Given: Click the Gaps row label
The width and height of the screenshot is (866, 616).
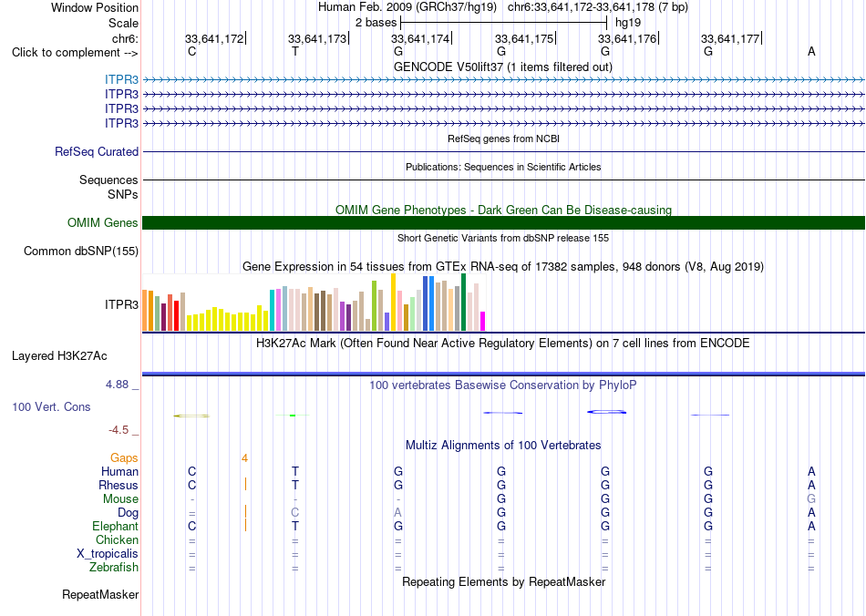Looking at the screenshot, I should 124,458.
